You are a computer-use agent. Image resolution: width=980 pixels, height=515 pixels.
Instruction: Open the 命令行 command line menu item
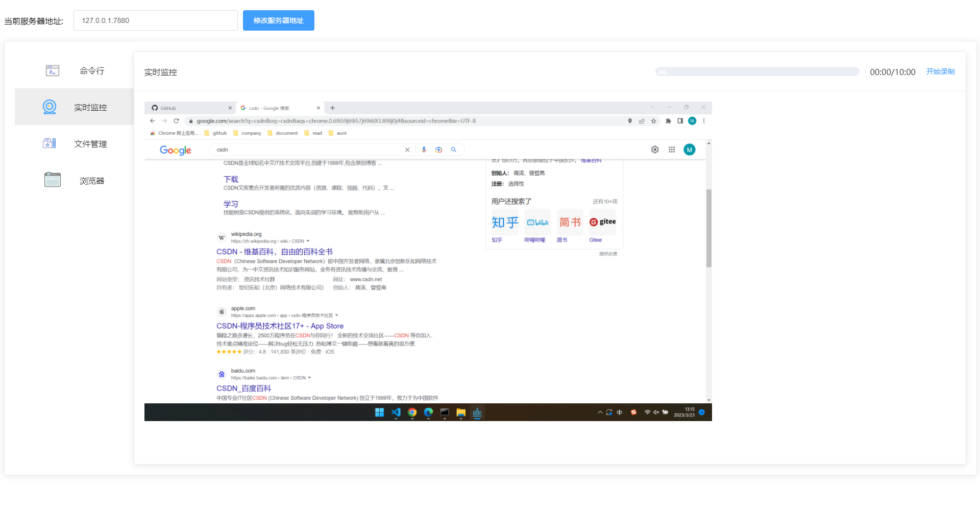coord(74,70)
